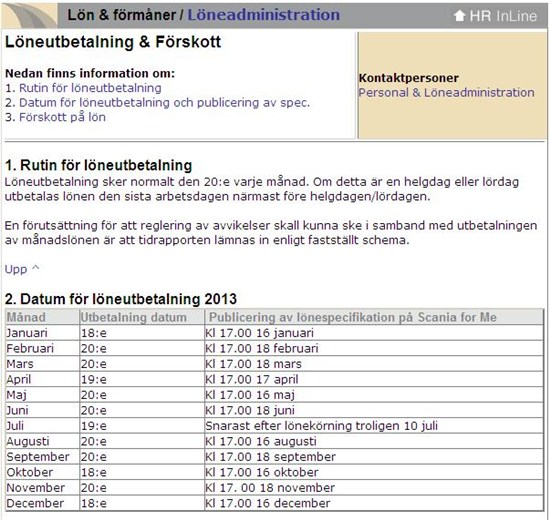The height and width of the screenshot is (520, 550).
Task: Open Personal & Löneadministration contact link
Action: (x=446, y=93)
